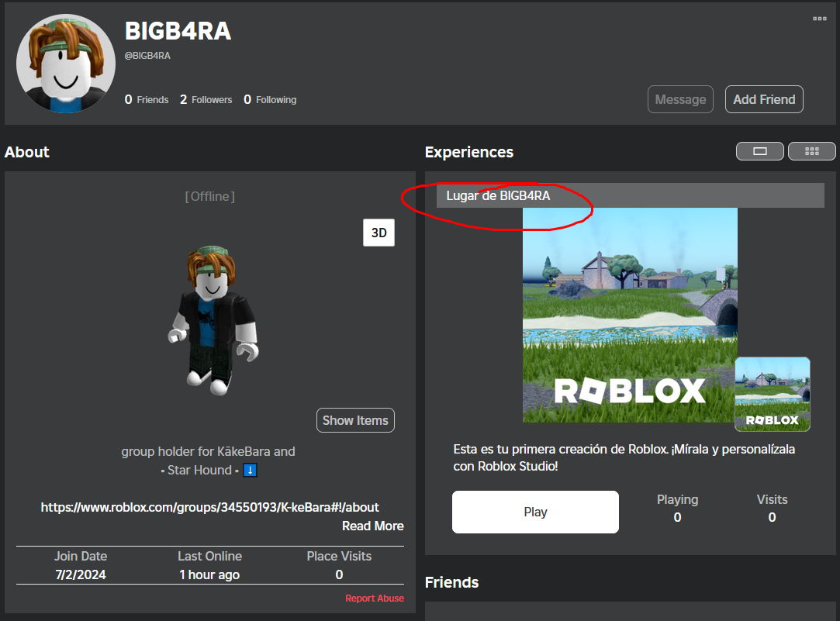The image size is (840, 621).
Task: Click the Show Items button
Action: pyautogui.click(x=355, y=420)
